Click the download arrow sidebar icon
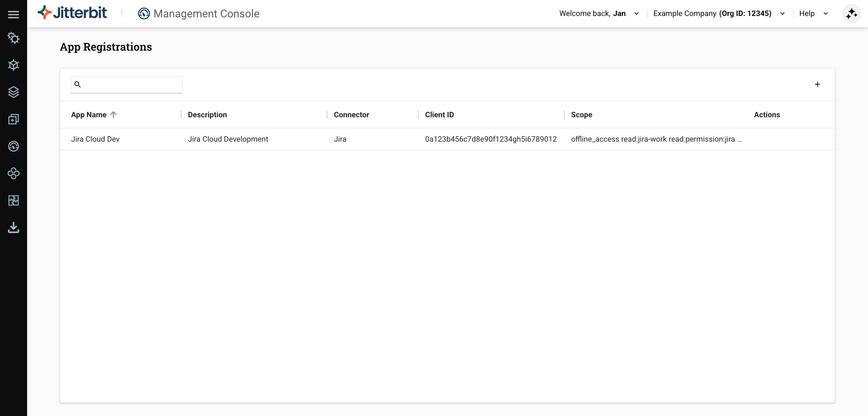Viewport: 868px width, 416px height. (x=14, y=227)
